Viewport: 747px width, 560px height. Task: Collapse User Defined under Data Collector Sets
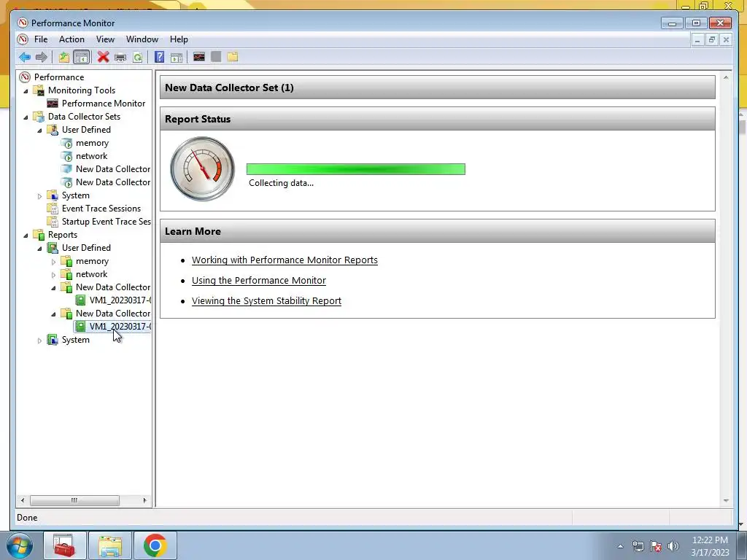pos(39,130)
